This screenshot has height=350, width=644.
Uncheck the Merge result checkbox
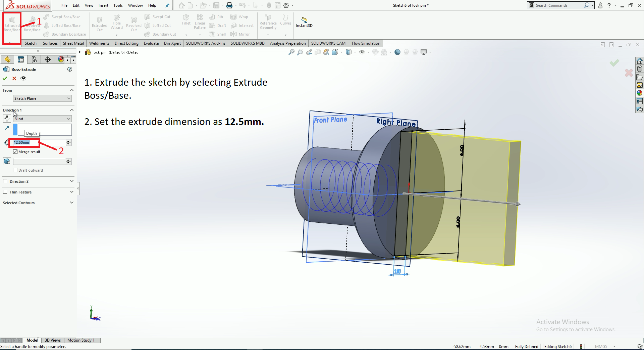tap(15, 152)
